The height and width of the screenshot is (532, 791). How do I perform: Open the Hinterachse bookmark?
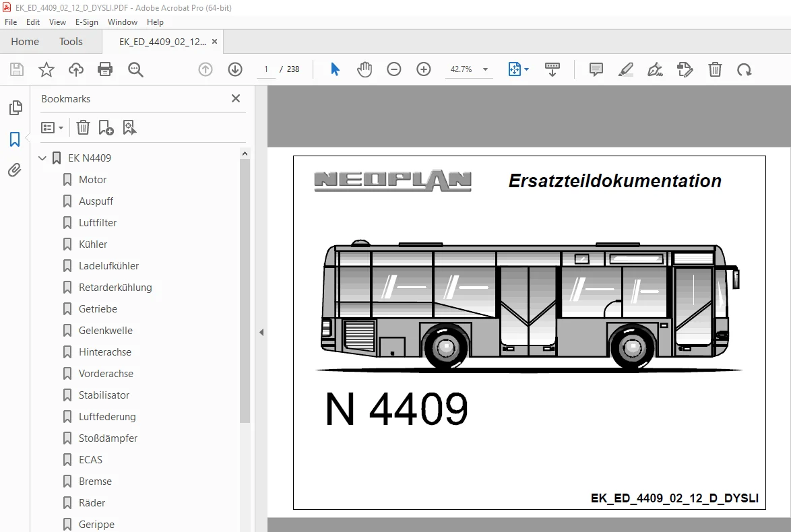(x=105, y=352)
